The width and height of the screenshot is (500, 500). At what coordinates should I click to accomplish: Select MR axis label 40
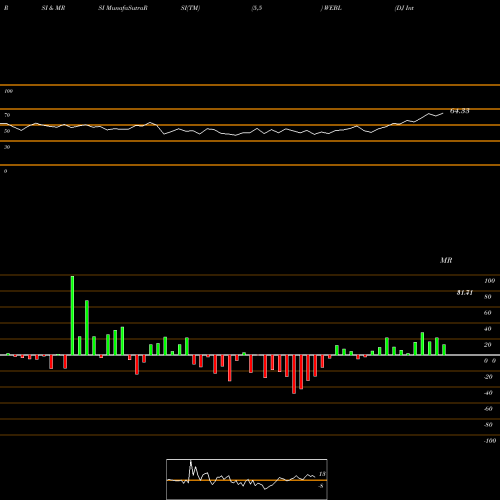(x=488, y=329)
